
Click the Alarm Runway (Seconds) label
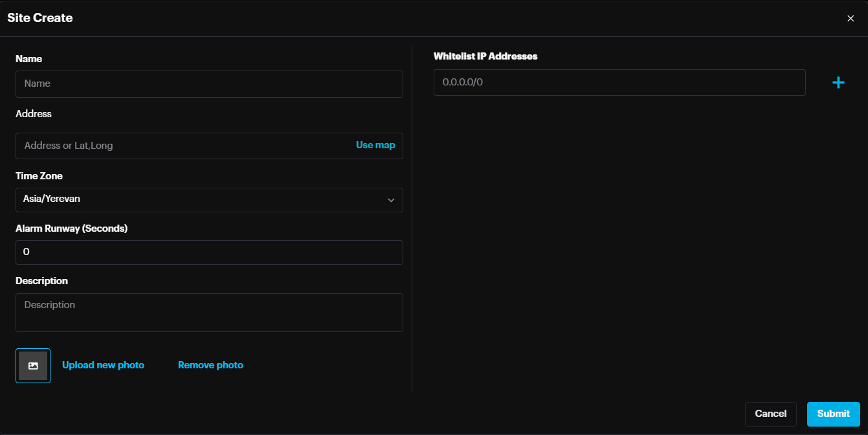(x=71, y=229)
